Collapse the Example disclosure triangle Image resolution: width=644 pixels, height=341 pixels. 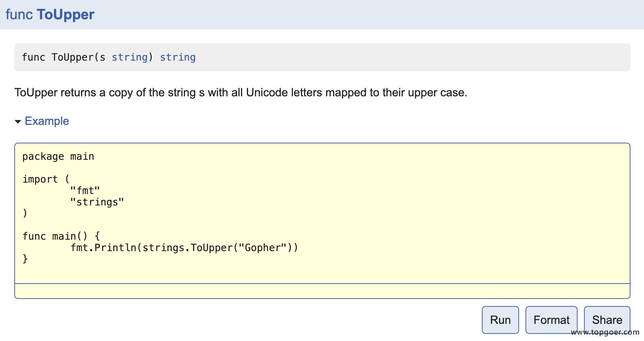click(18, 122)
